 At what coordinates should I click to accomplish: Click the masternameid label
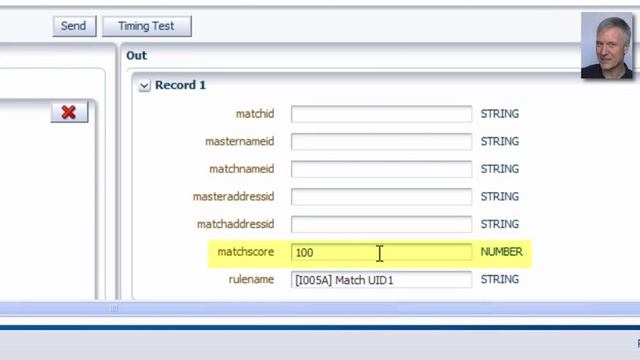coord(240,141)
